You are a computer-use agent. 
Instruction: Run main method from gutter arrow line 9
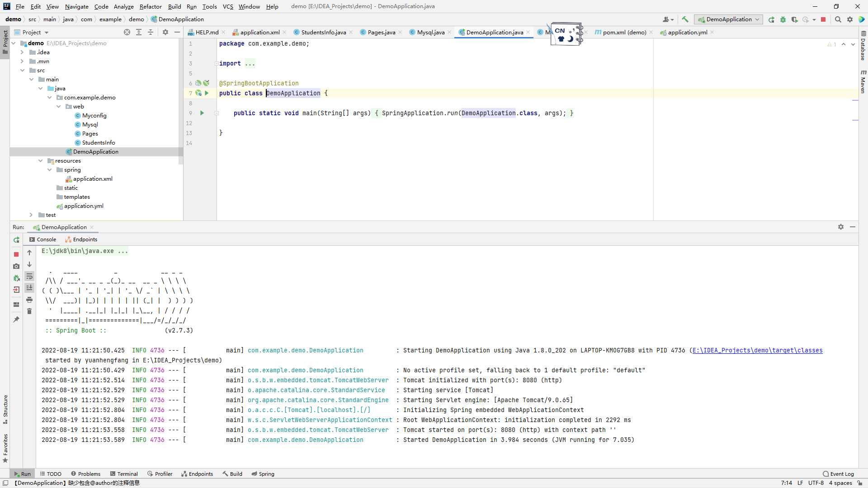tap(202, 113)
